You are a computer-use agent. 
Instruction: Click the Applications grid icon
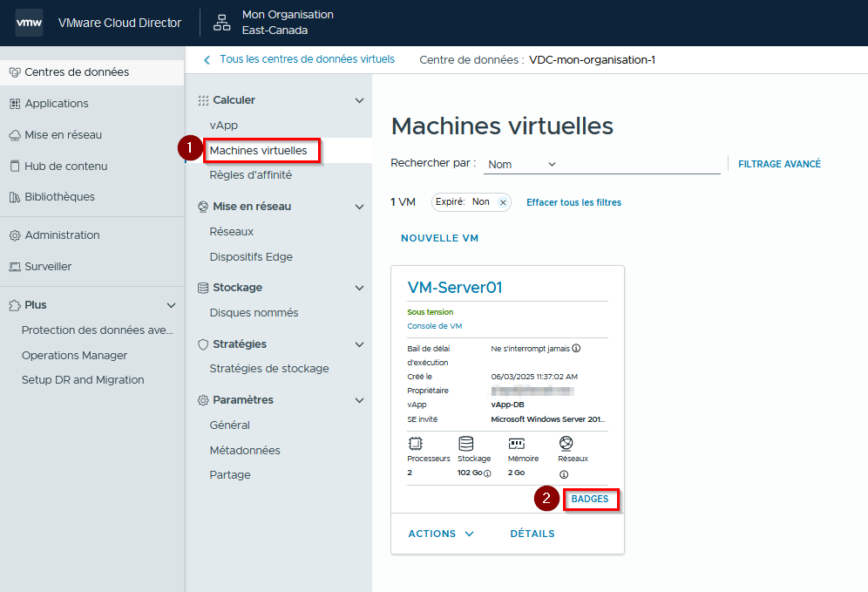coord(15,104)
